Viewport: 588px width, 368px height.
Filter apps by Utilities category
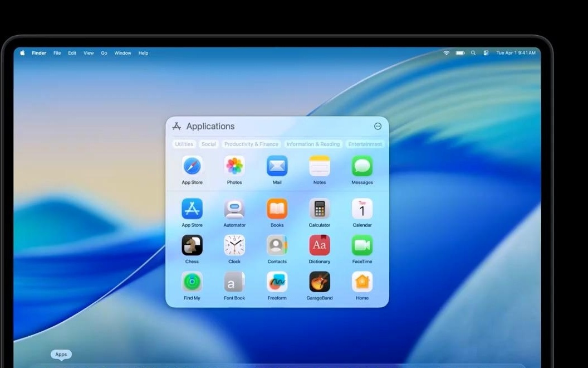[x=184, y=144]
